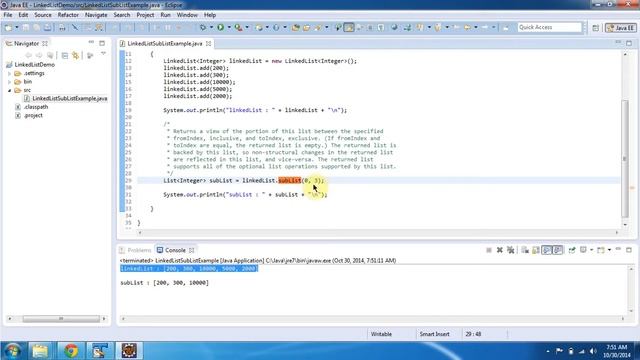The image size is (640, 360).
Task: Expand the bin folder
Action: coord(9,82)
